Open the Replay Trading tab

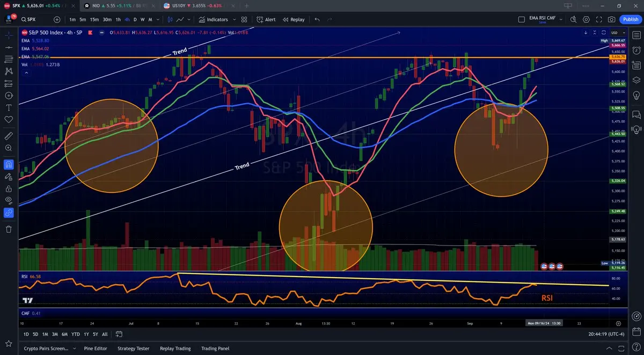coord(175,349)
